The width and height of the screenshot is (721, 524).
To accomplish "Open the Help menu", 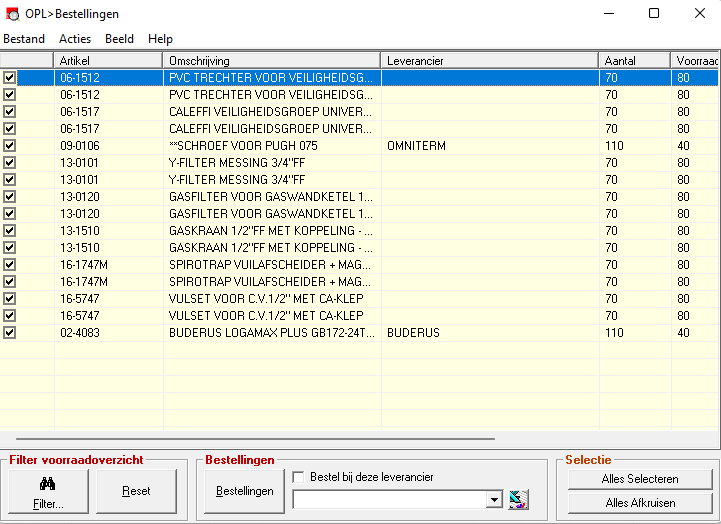I will [160, 39].
